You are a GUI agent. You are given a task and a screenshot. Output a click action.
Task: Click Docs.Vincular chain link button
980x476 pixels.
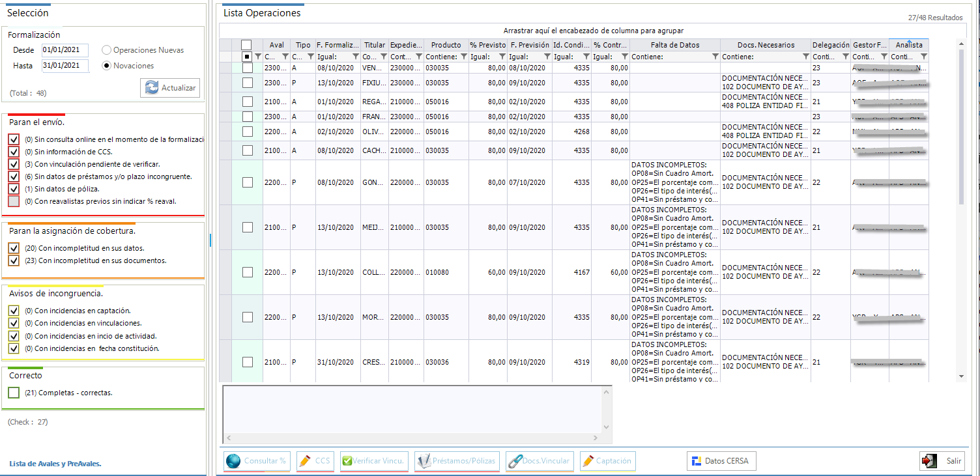click(540, 461)
